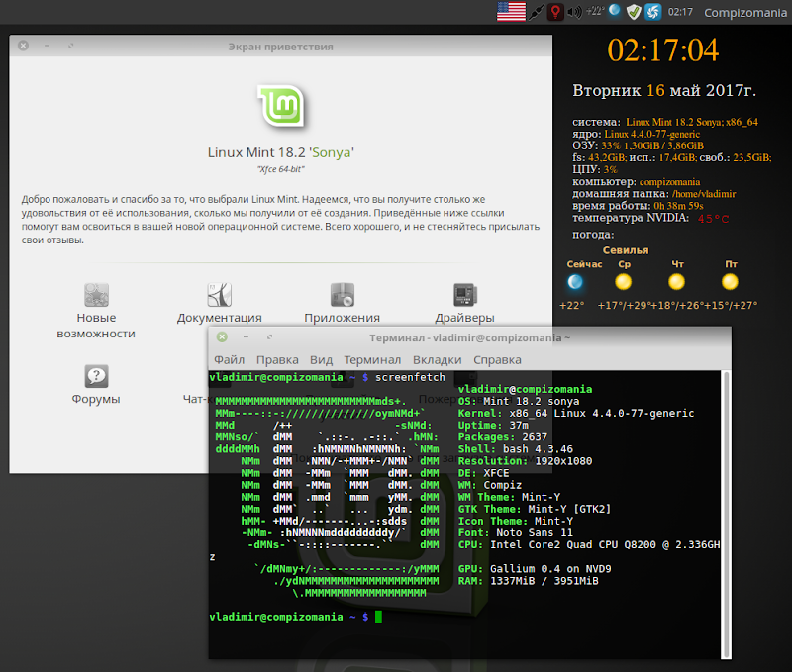The width and height of the screenshot is (792, 672).
Task: Open the update manager shield icon
Action: [634, 12]
